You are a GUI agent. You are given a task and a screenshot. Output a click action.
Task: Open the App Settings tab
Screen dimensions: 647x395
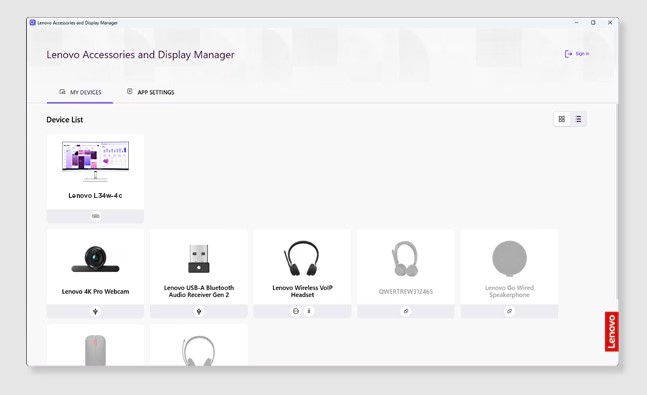coord(151,92)
